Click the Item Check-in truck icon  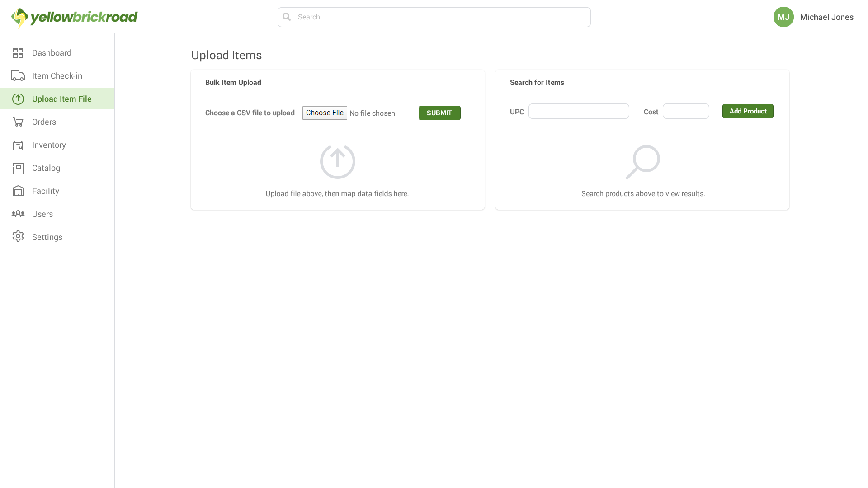[x=18, y=76]
